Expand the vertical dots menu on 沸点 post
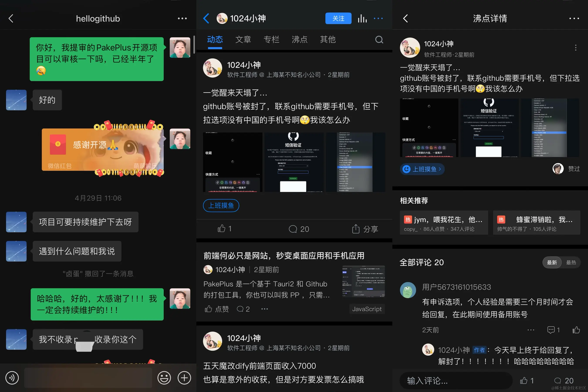This screenshot has width=588, height=392. point(576,48)
